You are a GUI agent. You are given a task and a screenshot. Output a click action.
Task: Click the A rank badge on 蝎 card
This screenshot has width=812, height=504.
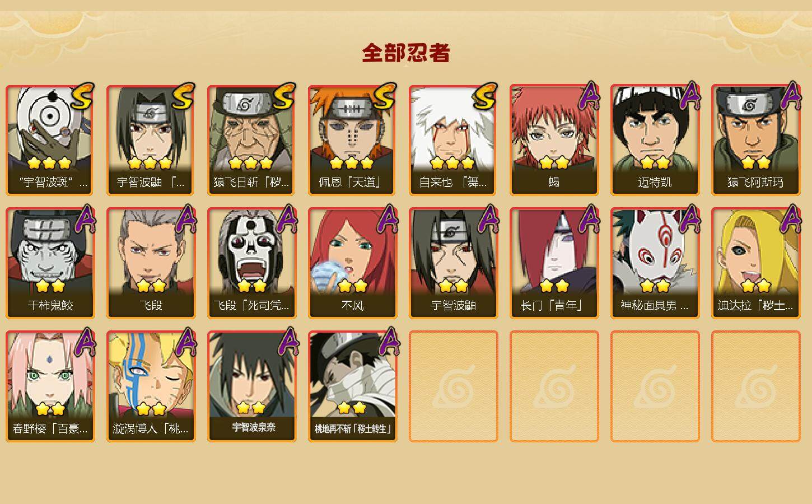point(588,96)
